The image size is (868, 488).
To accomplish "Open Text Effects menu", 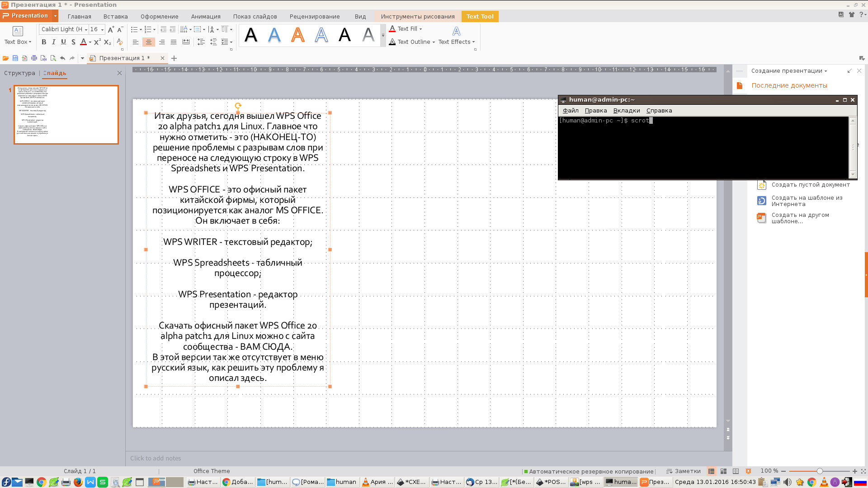I will (x=456, y=36).
